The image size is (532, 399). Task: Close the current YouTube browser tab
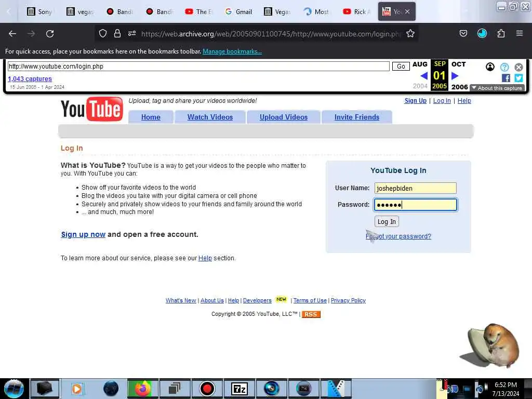pos(407,11)
